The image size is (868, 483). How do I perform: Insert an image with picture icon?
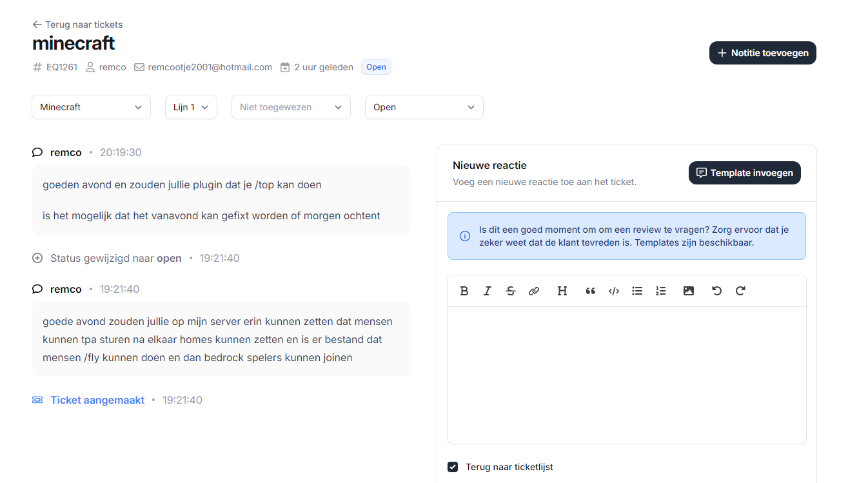(689, 291)
